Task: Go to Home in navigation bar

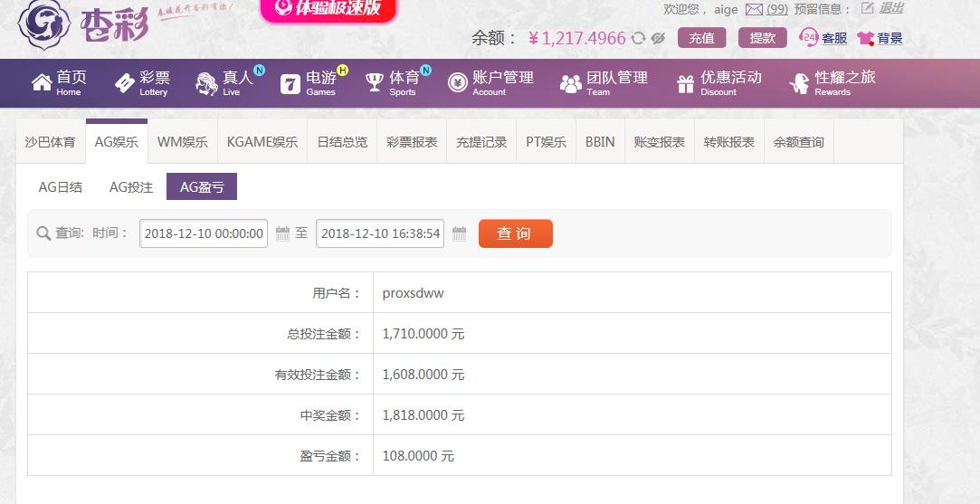Action: (x=60, y=83)
